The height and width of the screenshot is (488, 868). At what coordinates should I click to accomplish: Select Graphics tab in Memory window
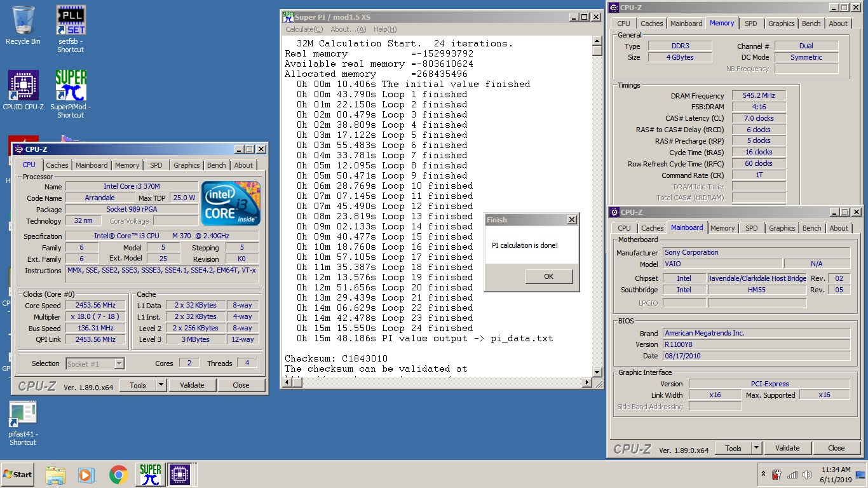tap(782, 24)
